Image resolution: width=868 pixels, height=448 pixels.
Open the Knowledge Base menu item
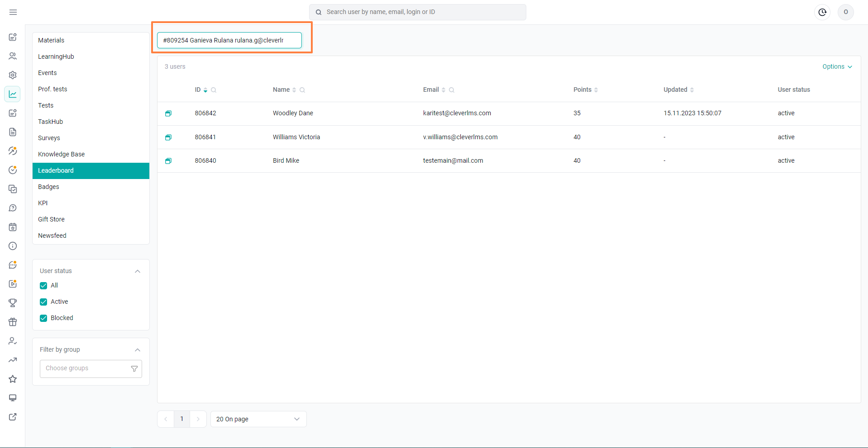(x=91, y=154)
